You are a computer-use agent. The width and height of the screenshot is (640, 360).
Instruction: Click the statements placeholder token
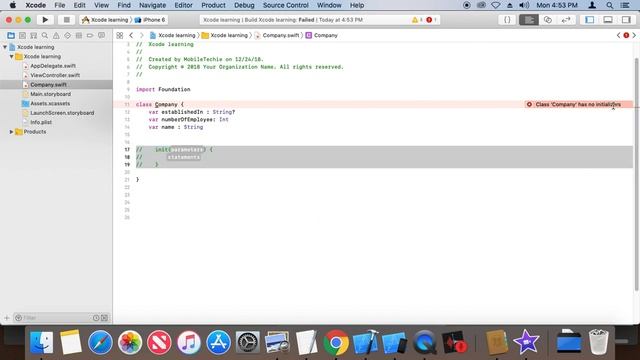pos(184,157)
